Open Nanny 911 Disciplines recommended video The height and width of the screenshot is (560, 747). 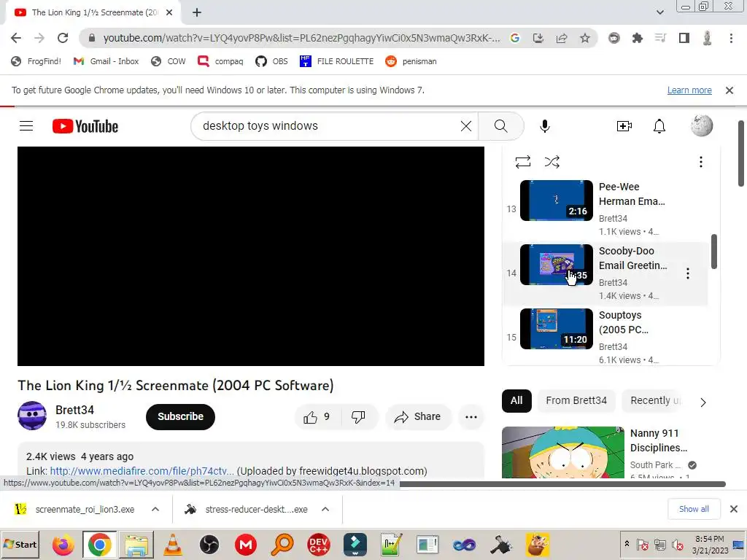(x=562, y=452)
